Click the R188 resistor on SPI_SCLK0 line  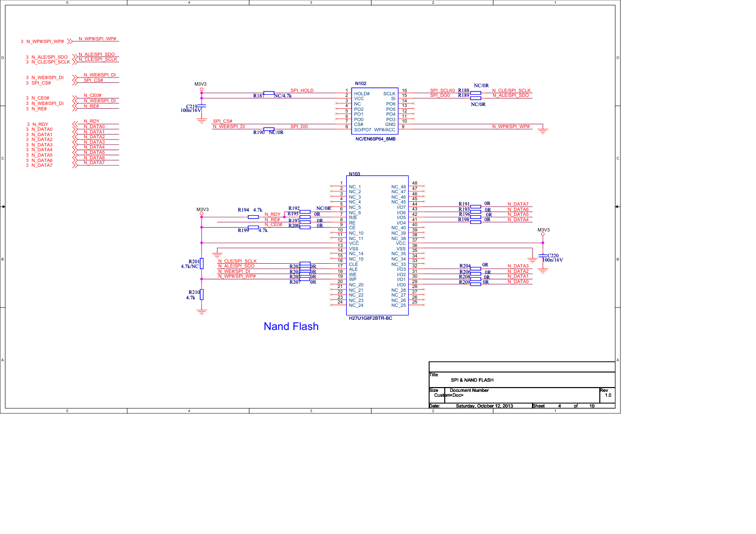(x=475, y=93)
